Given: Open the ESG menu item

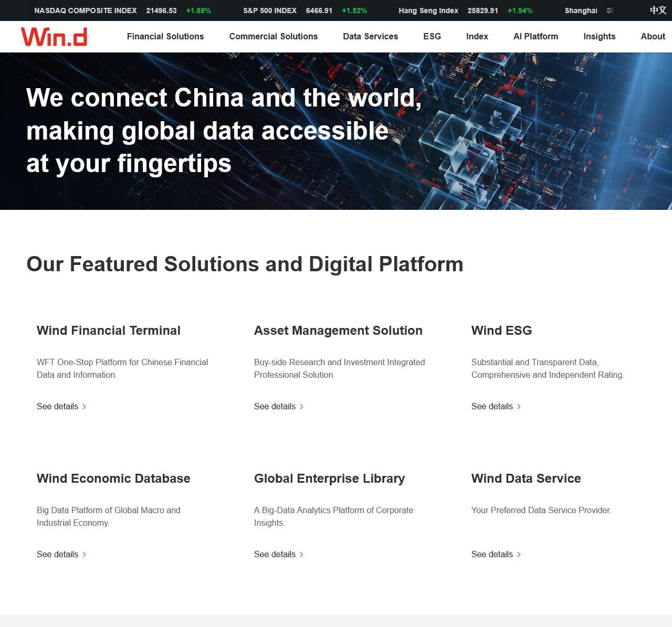Looking at the screenshot, I should click(432, 36).
